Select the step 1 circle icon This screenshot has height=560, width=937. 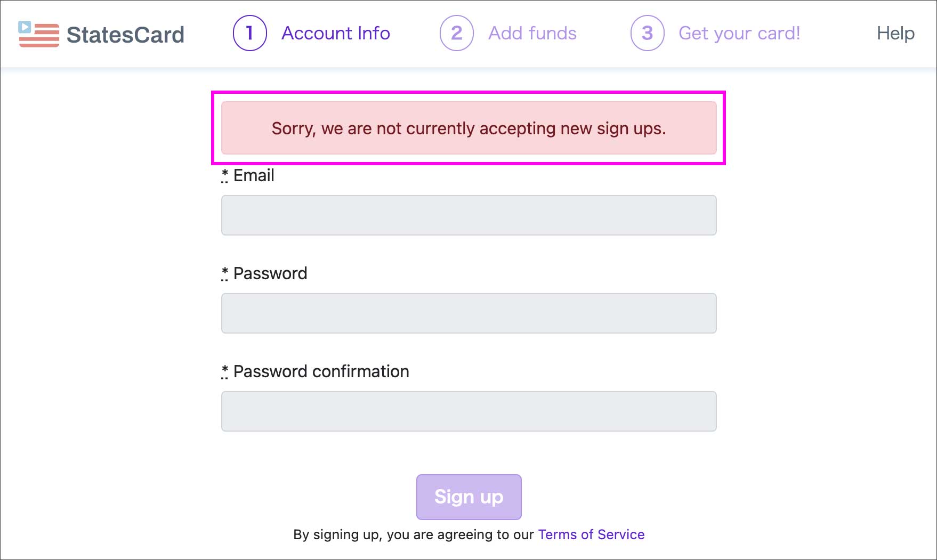pyautogui.click(x=249, y=33)
